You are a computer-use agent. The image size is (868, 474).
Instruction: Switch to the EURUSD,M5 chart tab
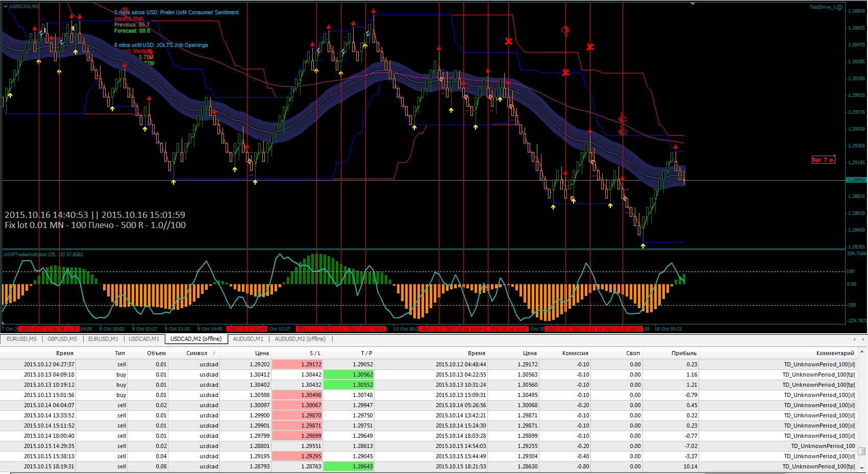[x=21, y=339]
